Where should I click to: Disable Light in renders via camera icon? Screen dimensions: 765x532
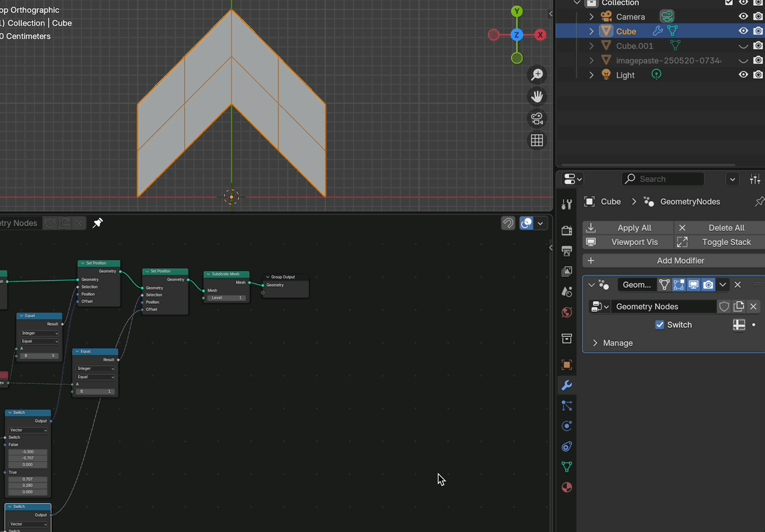tap(758, 74)
